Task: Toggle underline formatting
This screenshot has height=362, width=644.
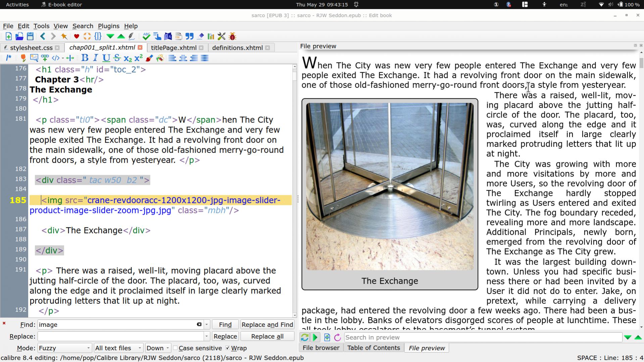Action: point(106,58)
